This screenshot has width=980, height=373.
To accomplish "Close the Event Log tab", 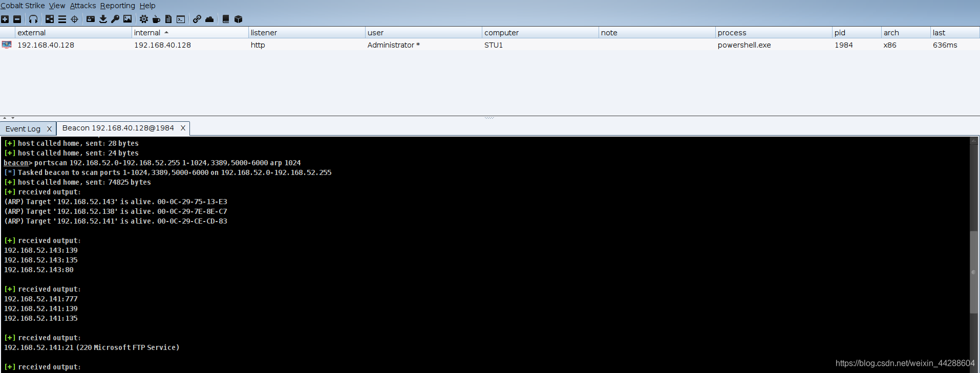I will coord(49,129).
